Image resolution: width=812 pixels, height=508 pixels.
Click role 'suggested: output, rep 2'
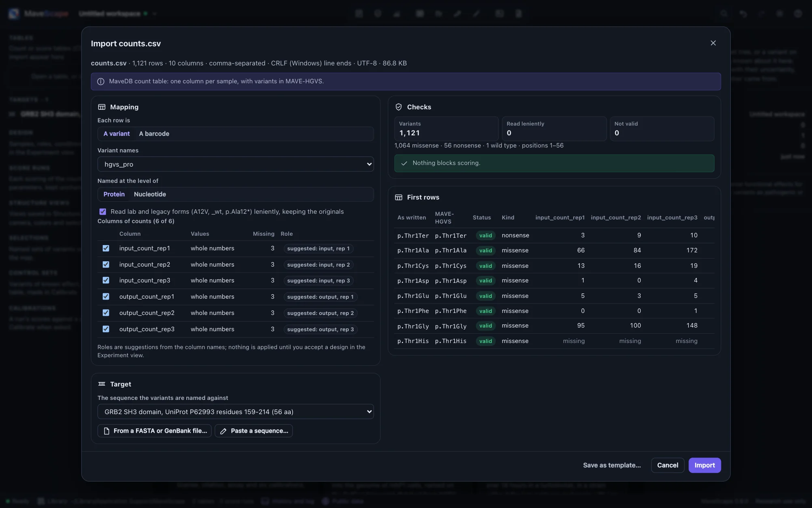pyautogui.click(x=320, y=313)
